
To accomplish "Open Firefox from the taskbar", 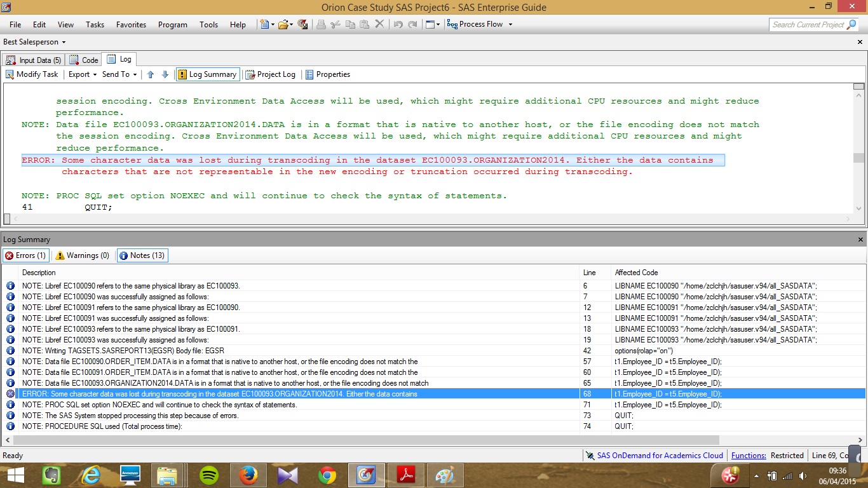I will (248, 474).
